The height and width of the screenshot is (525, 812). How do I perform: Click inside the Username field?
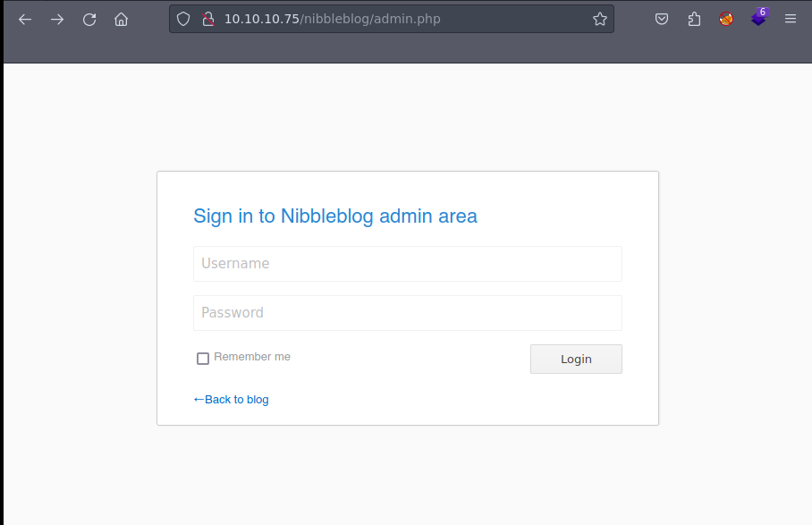(x=407, y=263)
